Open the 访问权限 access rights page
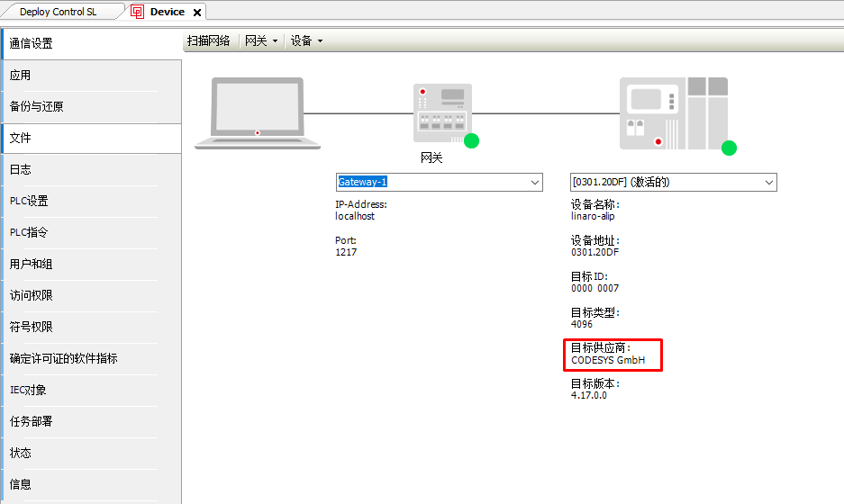This screenshot has width=844, height=504. tap(92, 295)
